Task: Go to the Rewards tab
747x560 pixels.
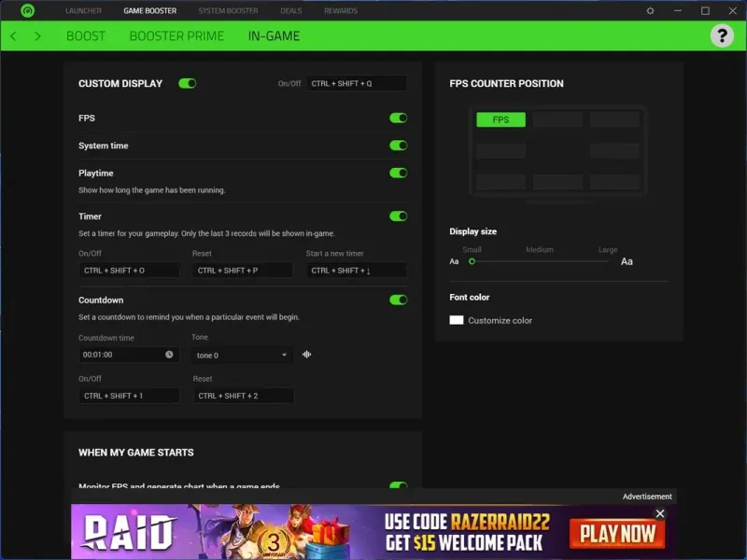Action: (x=341, y=10)
